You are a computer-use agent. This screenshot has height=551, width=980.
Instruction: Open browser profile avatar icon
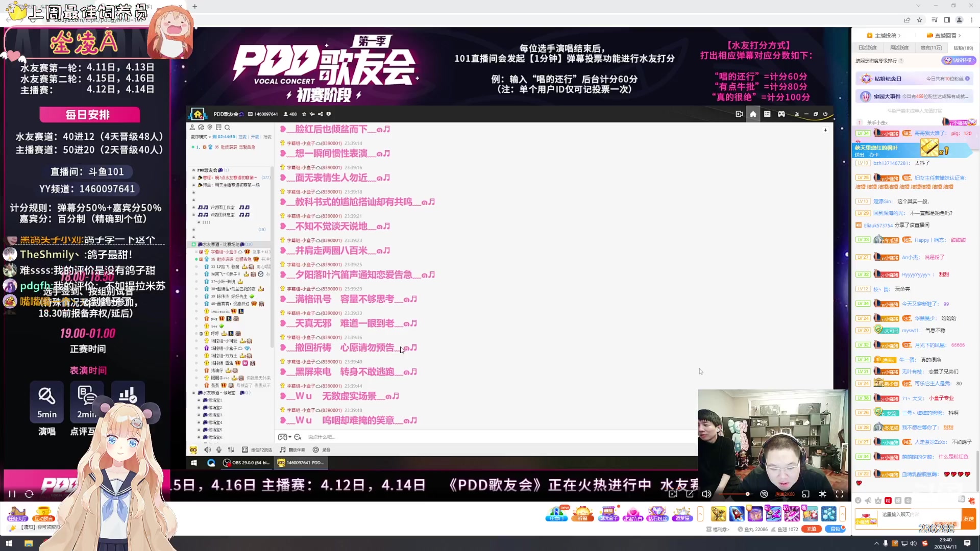(x=959, y=20)
